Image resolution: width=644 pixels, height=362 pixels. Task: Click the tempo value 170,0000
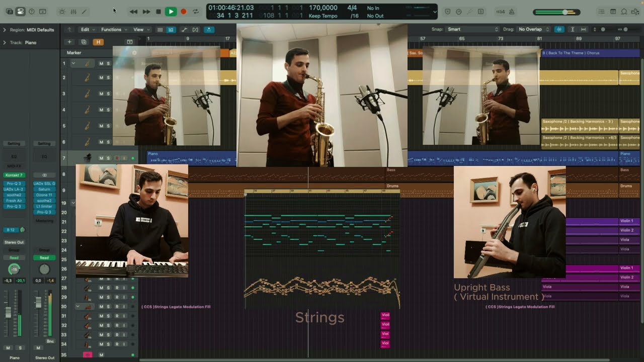tap(323, 8)
